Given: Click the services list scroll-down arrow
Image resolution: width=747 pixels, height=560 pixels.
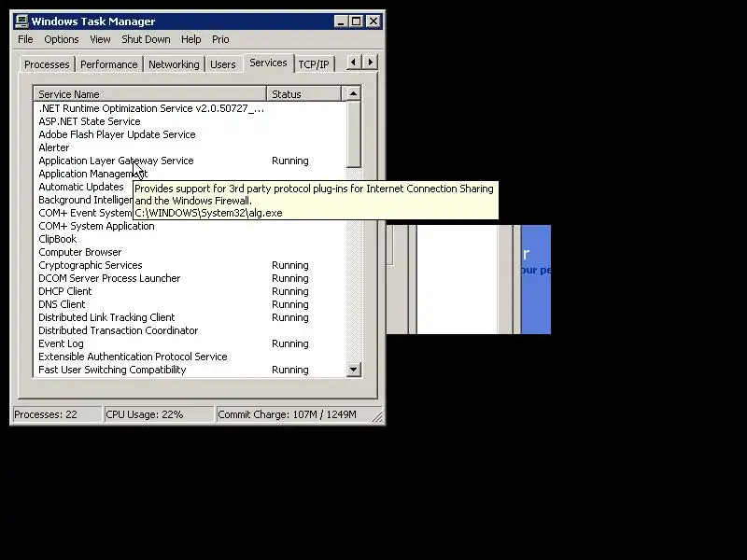Looking at the screenshot, I should (353, 370).
